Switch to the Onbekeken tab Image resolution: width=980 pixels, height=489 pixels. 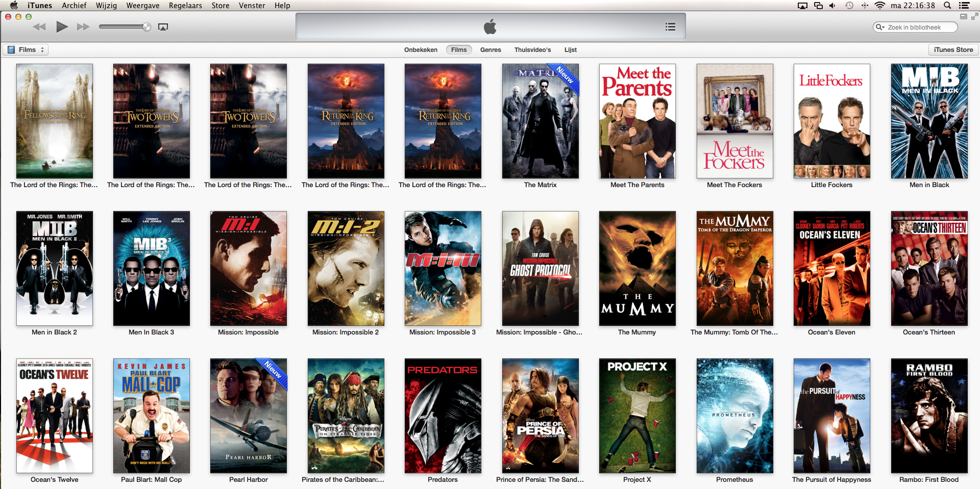click(421, 50)
